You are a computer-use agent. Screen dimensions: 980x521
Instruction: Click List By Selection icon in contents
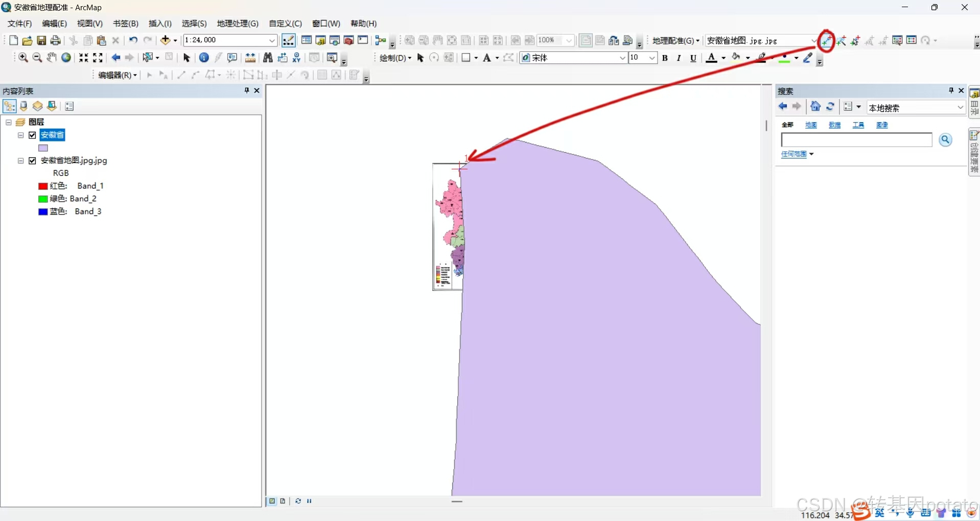[52, 106]
